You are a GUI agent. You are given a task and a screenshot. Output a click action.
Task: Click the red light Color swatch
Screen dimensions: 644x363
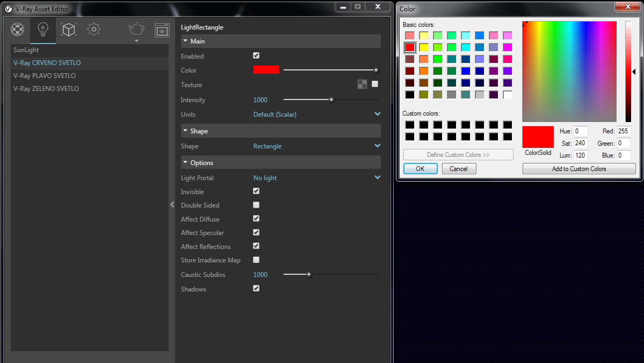tap(266, 70)
